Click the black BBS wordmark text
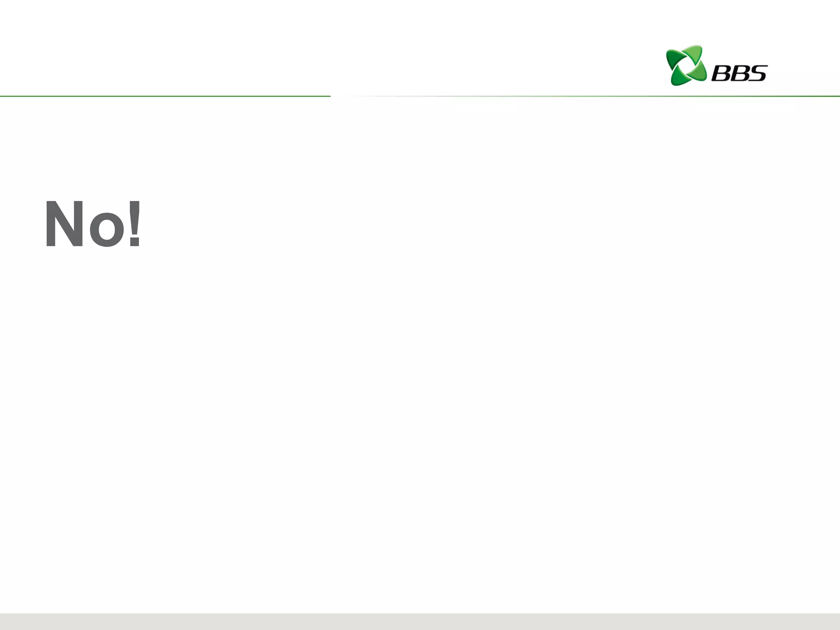 739,73
